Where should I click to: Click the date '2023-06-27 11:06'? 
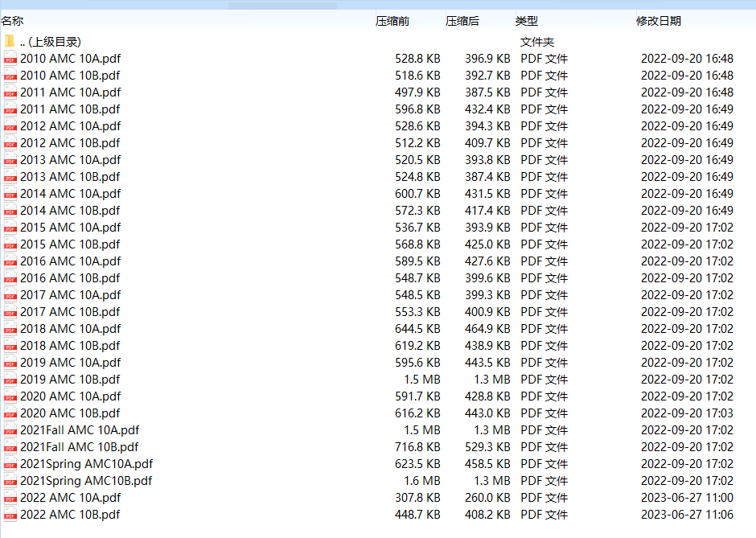[687, 514]
